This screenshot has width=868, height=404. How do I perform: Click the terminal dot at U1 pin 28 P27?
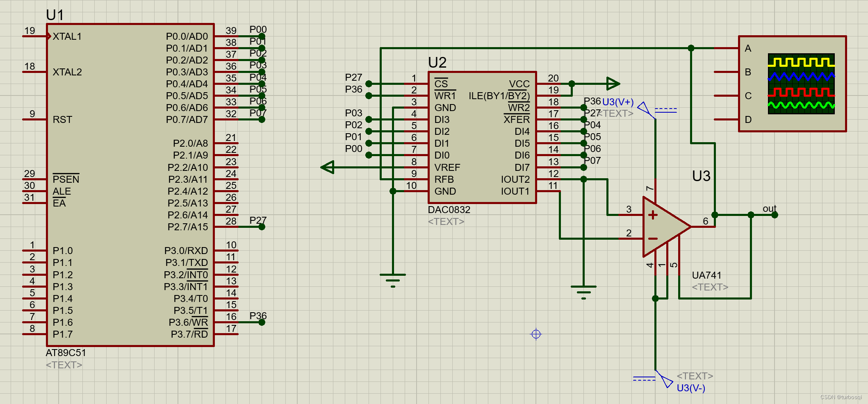pyautogui.click(x=262, y=227)
